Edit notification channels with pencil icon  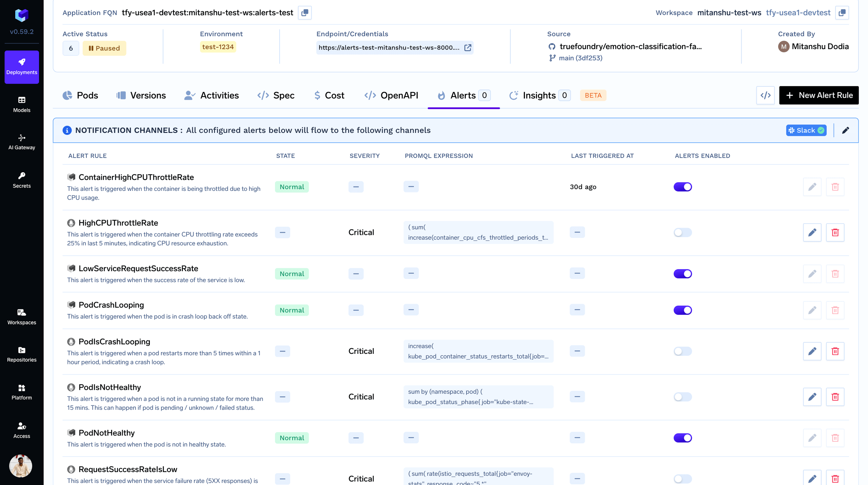(x=845, y=130)
